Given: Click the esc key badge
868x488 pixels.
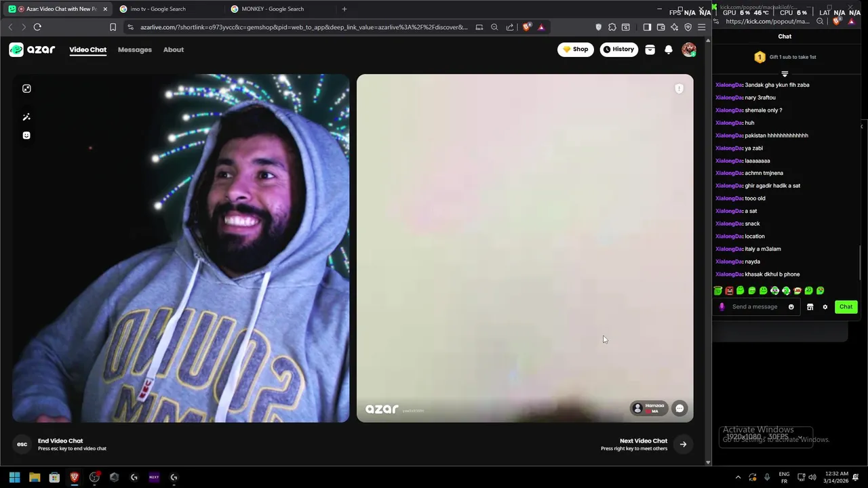Looking at the screenshot, I should point(22,445).
